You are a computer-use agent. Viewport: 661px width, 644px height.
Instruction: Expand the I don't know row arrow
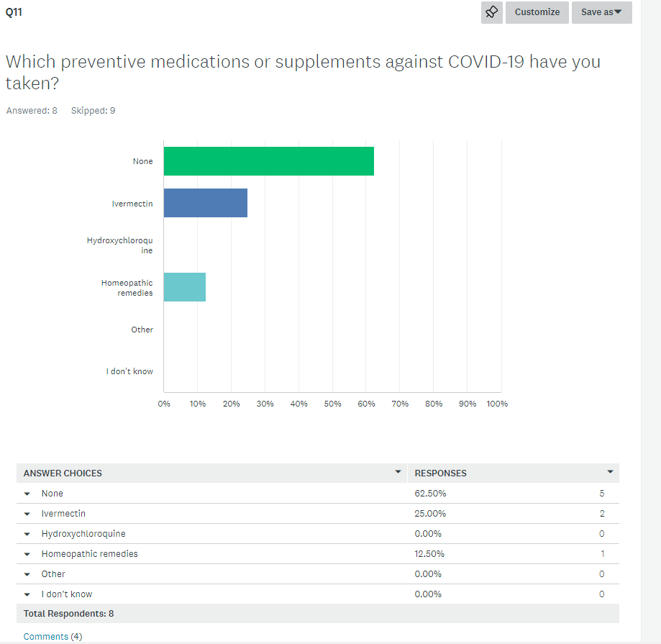pos(27,594)
